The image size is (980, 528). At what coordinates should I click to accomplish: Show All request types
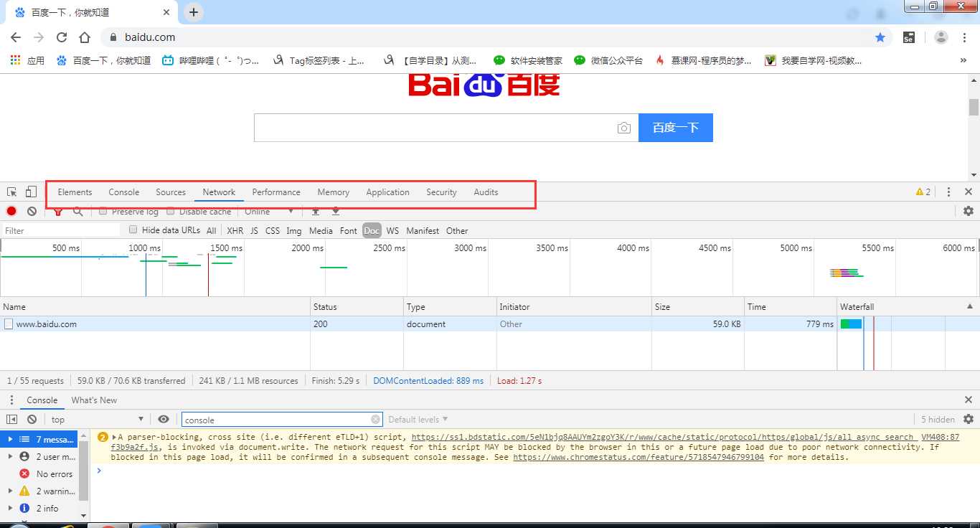pyautogui.click(x=211, y=231)
